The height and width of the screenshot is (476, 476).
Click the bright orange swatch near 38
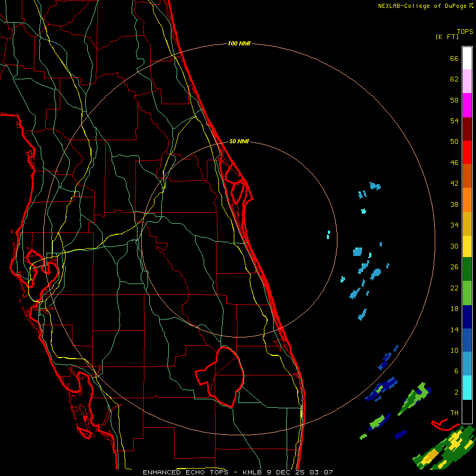pyautogui.click(x=467, y=200)
